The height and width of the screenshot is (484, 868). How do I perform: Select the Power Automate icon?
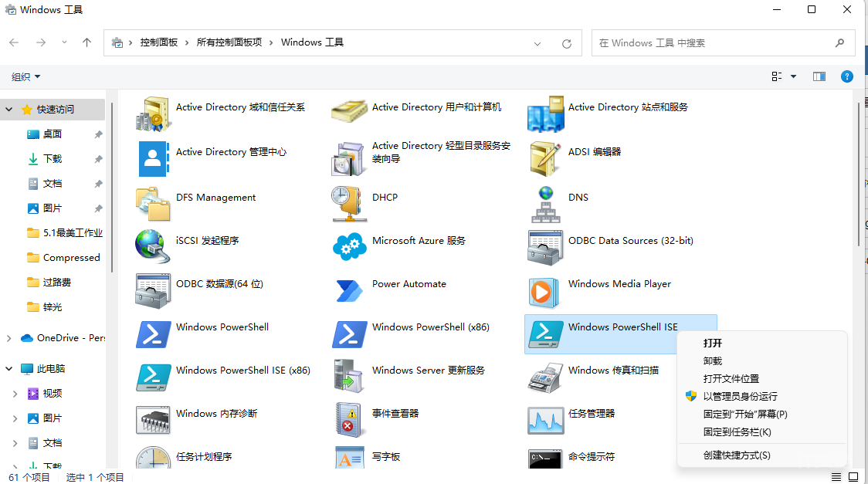(349, 290)
